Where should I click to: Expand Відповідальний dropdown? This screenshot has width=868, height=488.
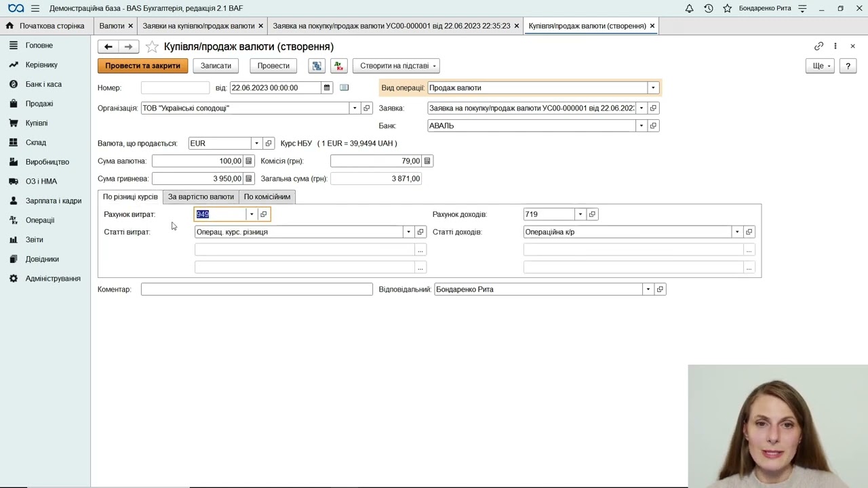648,289
